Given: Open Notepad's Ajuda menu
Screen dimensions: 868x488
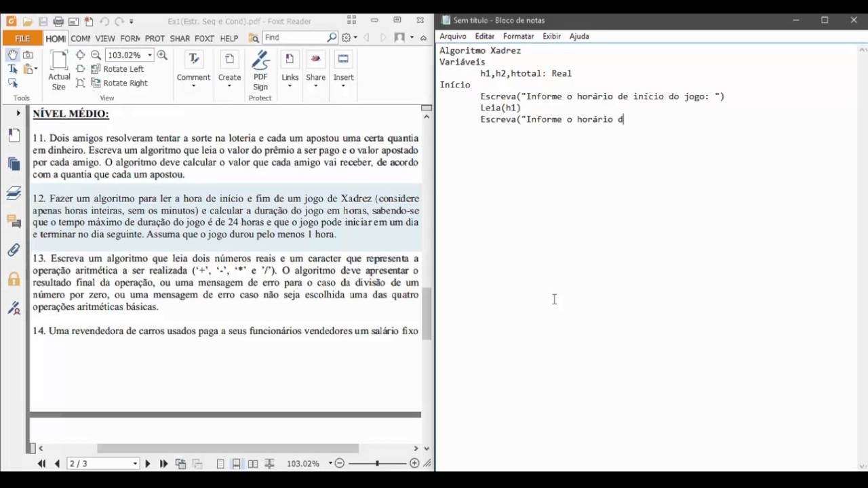Looking at the screenshot, I should pos(579,36).
